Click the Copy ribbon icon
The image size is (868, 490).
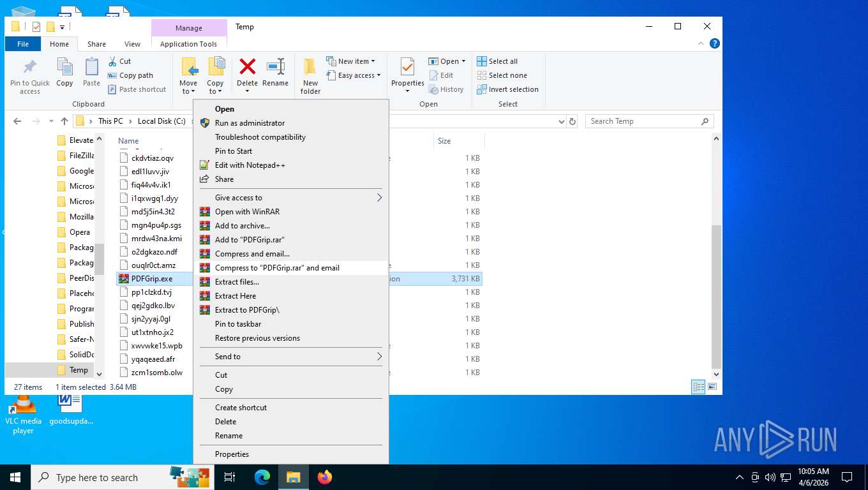[x=64, y=67]
